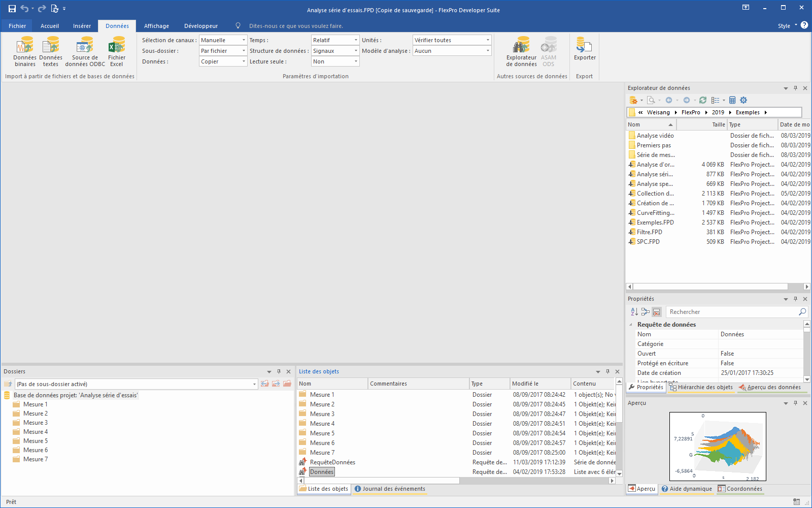This screenshot has width=812, height=508.
Task: Go forward in data explorer navigation
Action: click(687, 100)
